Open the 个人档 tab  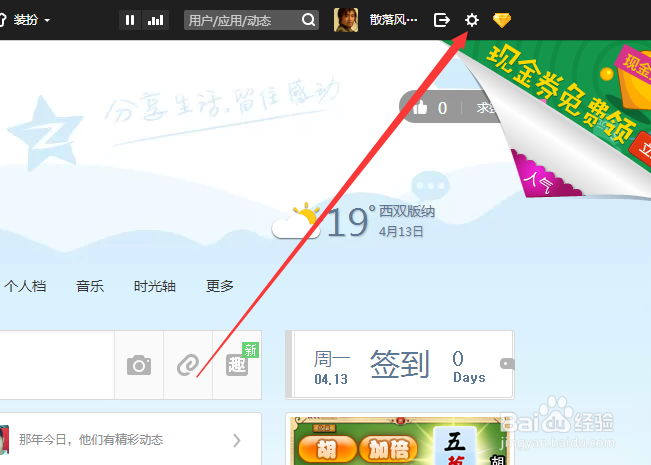(25, 286)
